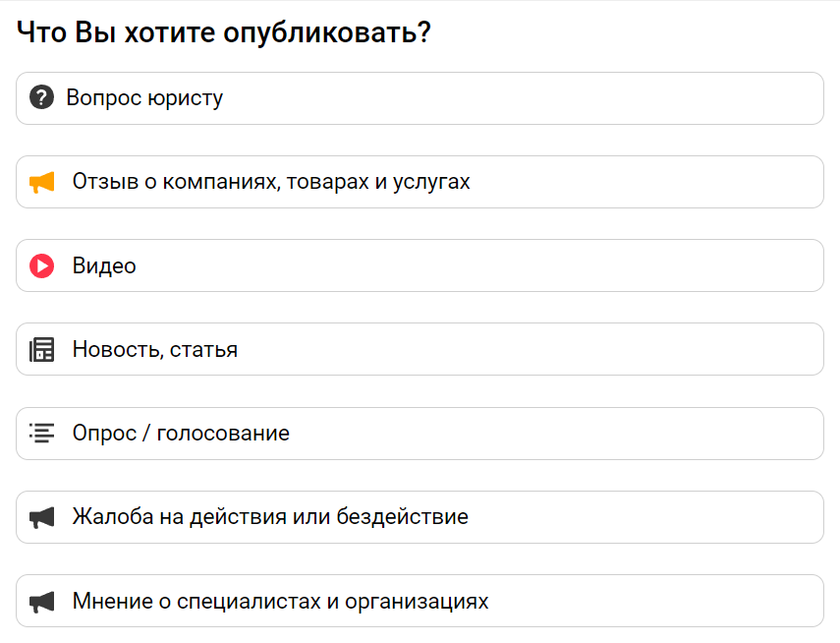Click blank right side of Новость, статья row

tap(535, 350)
